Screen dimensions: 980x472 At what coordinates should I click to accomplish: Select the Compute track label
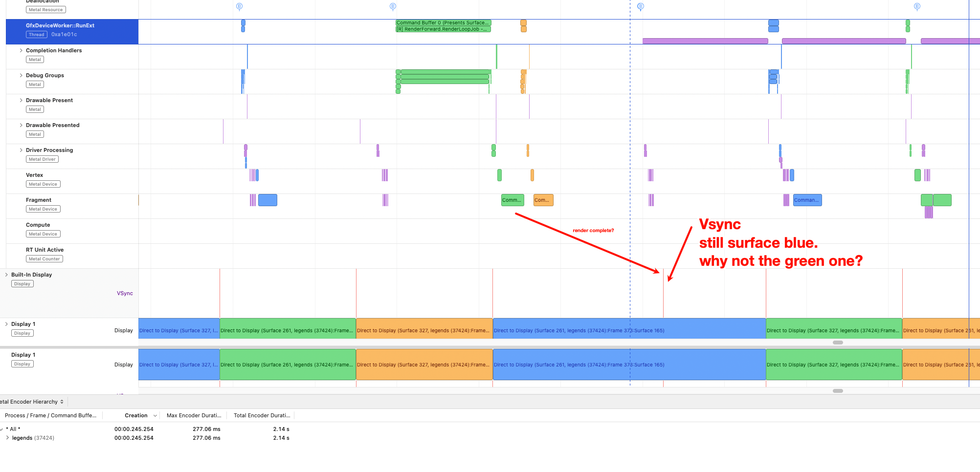[38, 225]
